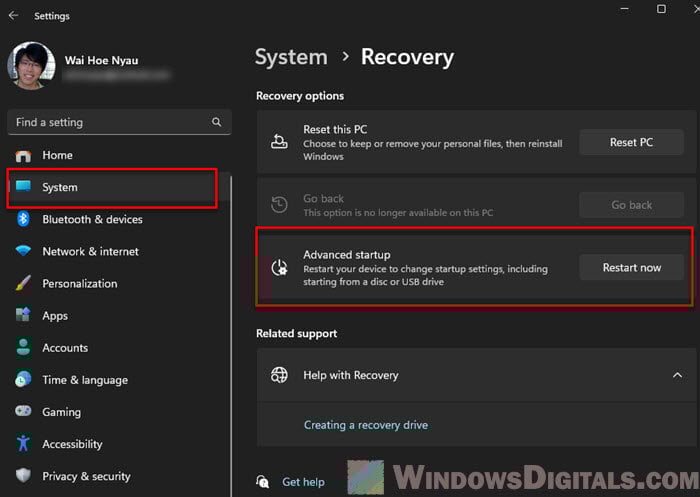Image resolution: width=700 pixels, height=497 pixels.
Task: Maximize the Settings window
Action: tap(661, 9)
